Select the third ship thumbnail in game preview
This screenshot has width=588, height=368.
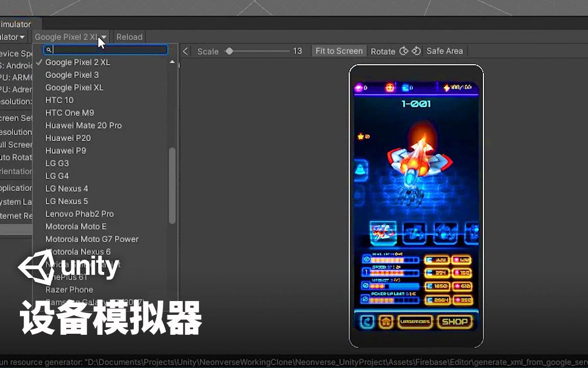(x=446, y=233)
